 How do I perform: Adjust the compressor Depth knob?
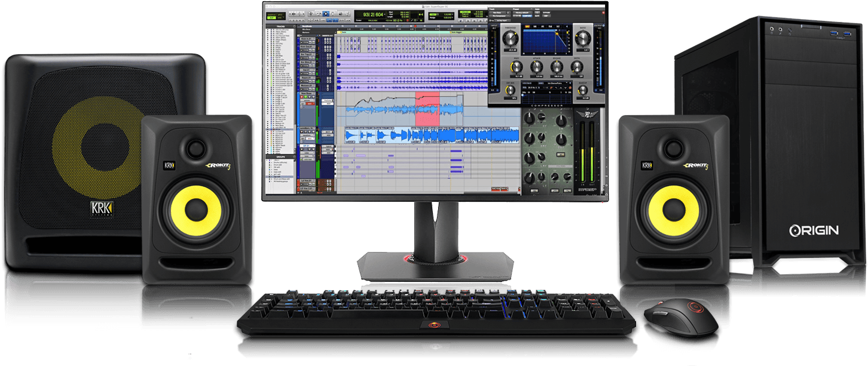coord(577,67)
